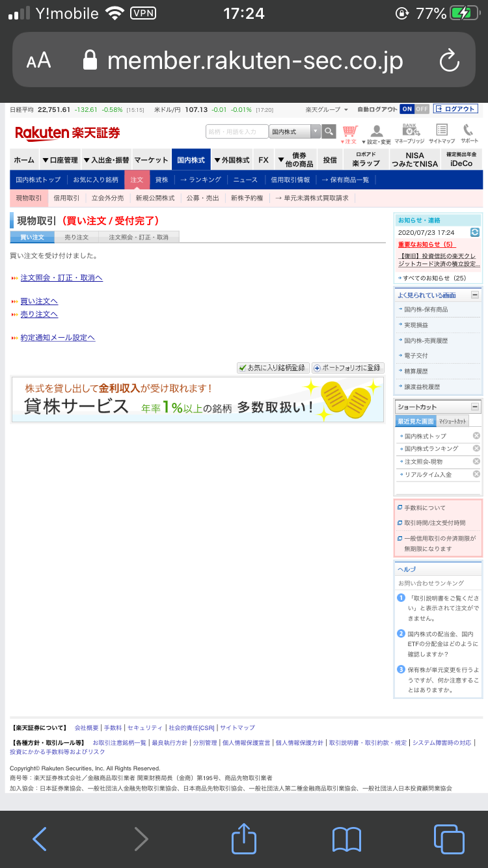Click the Rakuten 楽天証券 logo
488x868 pixels.
(68, 133)
